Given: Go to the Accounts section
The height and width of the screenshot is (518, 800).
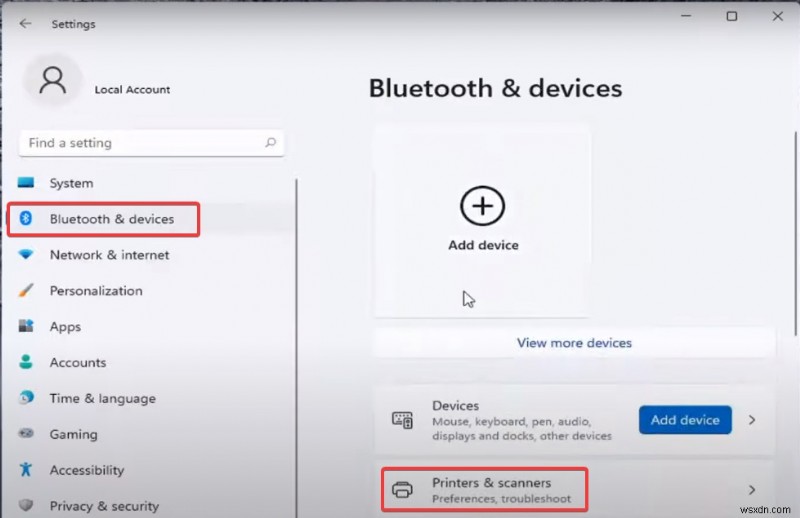Looking at the screenshot, I should 77,363.
